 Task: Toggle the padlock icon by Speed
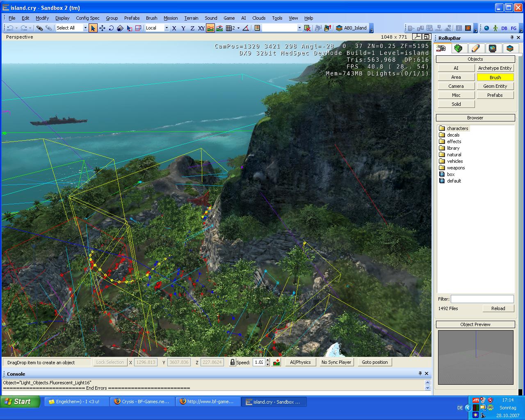[x=233, y=362]
